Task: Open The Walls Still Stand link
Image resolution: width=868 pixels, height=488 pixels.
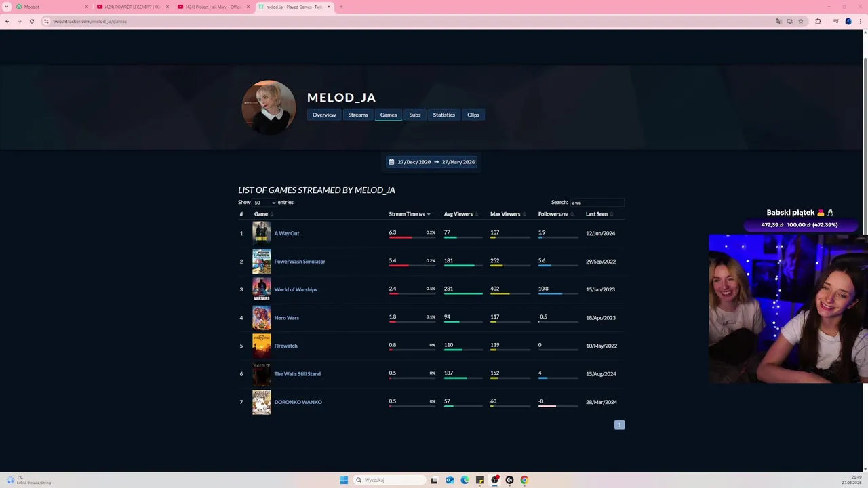Action: 298,374
